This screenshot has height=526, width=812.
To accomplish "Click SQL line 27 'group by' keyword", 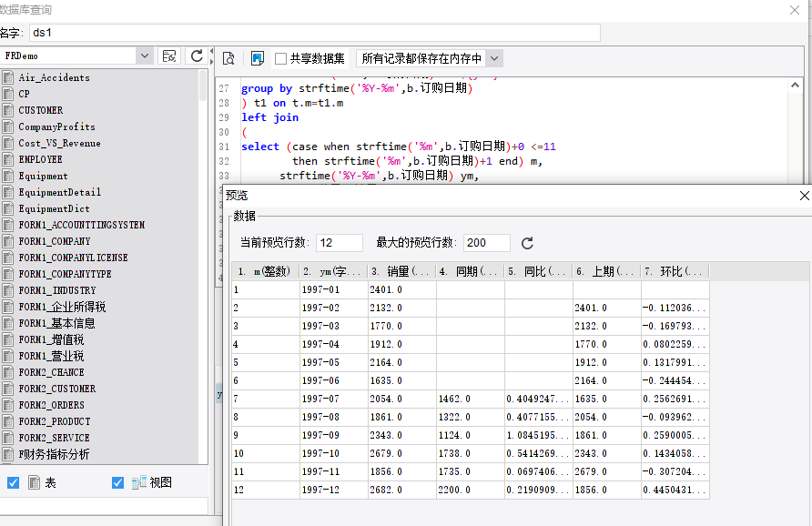I will coord(267,88).
